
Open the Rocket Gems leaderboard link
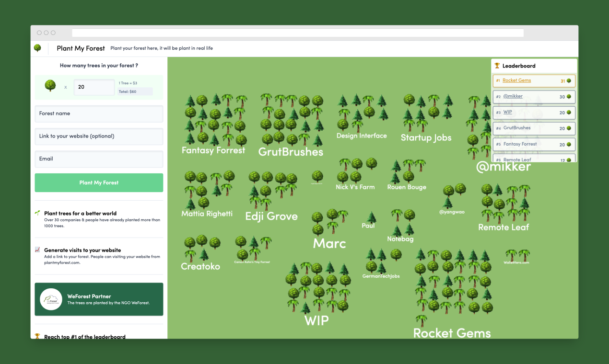click(516, 80)
